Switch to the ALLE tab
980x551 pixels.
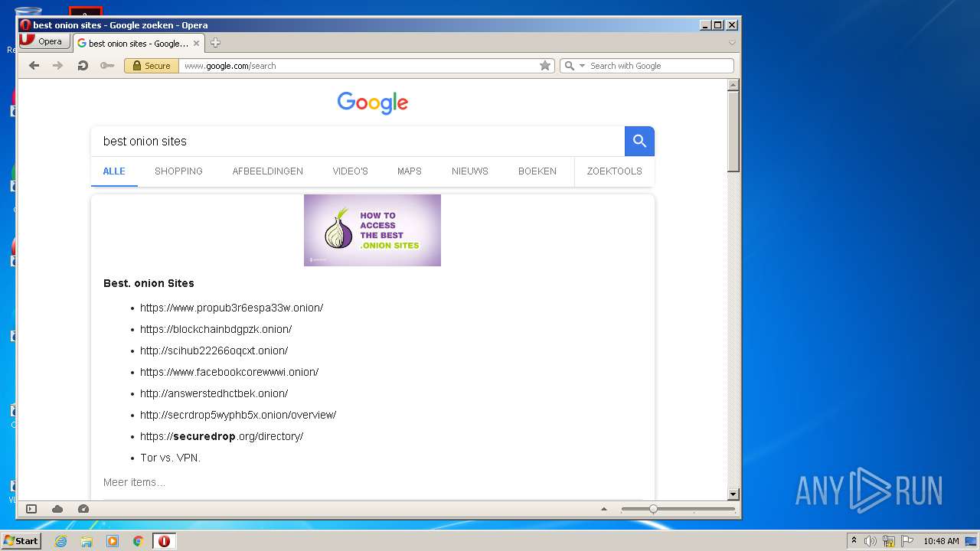pos(114,171)
